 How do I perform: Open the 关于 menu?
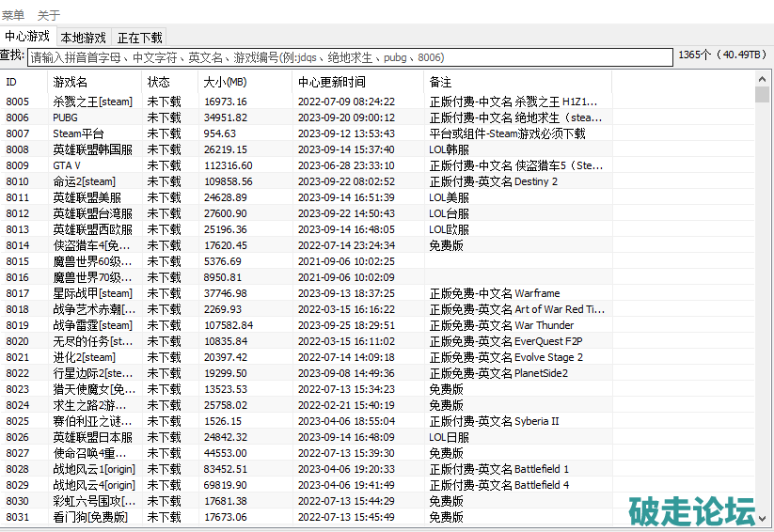(48, 15)
